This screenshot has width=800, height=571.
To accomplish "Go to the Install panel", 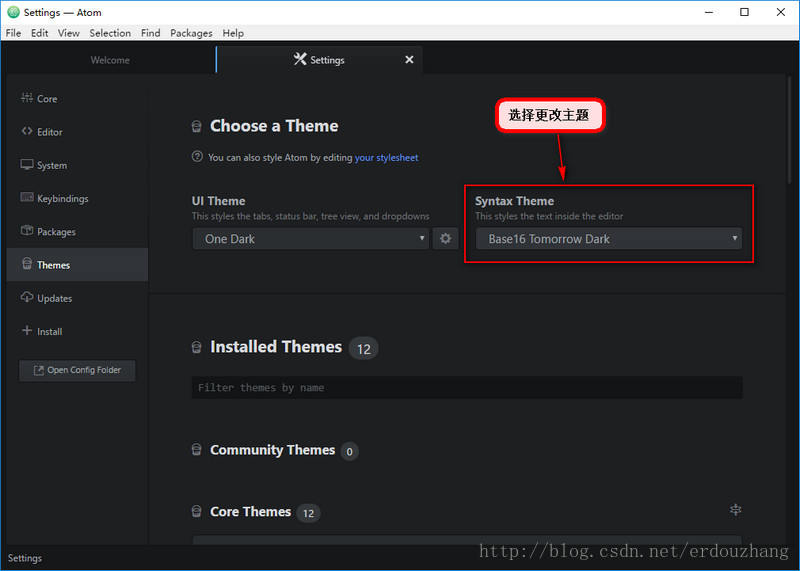I will tap(77, 331).
